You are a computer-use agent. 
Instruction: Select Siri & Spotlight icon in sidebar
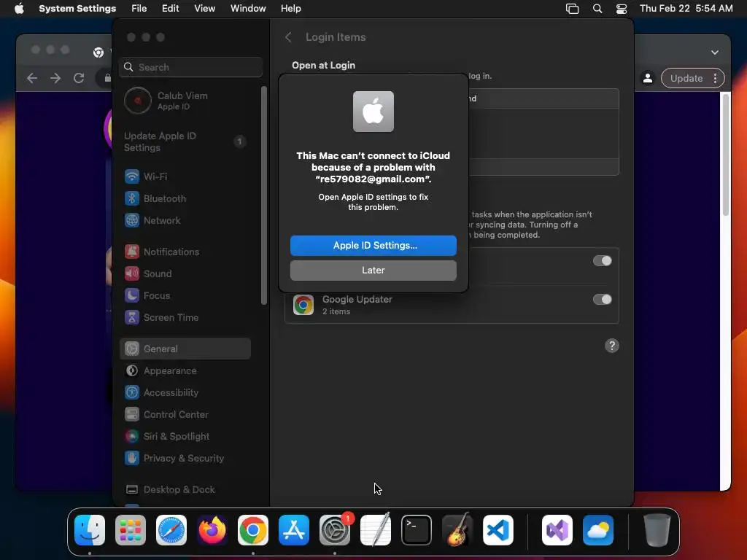click(132, 436)
